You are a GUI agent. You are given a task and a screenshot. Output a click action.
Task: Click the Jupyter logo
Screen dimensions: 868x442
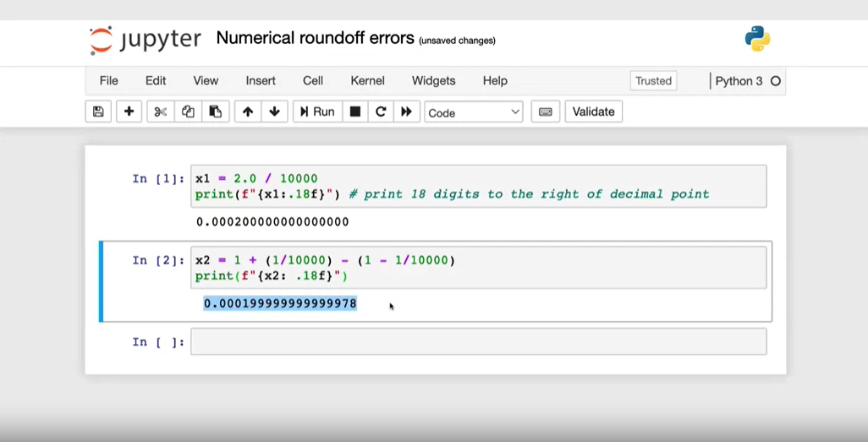(145, 40)
